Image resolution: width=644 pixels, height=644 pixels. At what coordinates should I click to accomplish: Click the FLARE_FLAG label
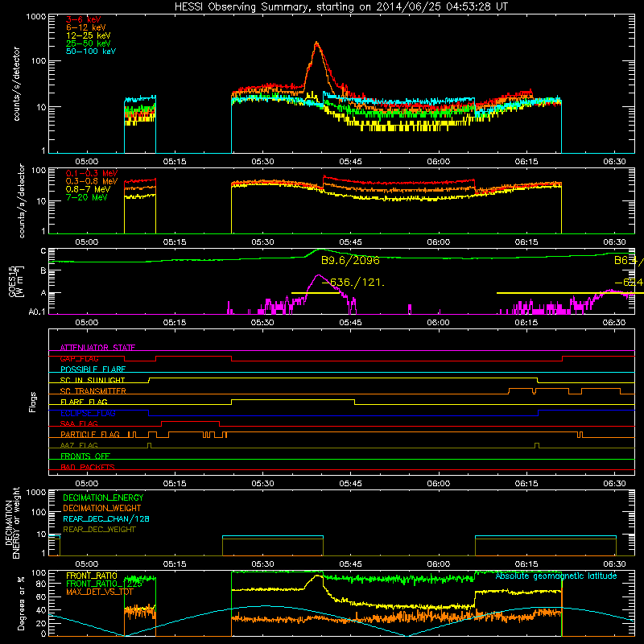coord(84,402)
